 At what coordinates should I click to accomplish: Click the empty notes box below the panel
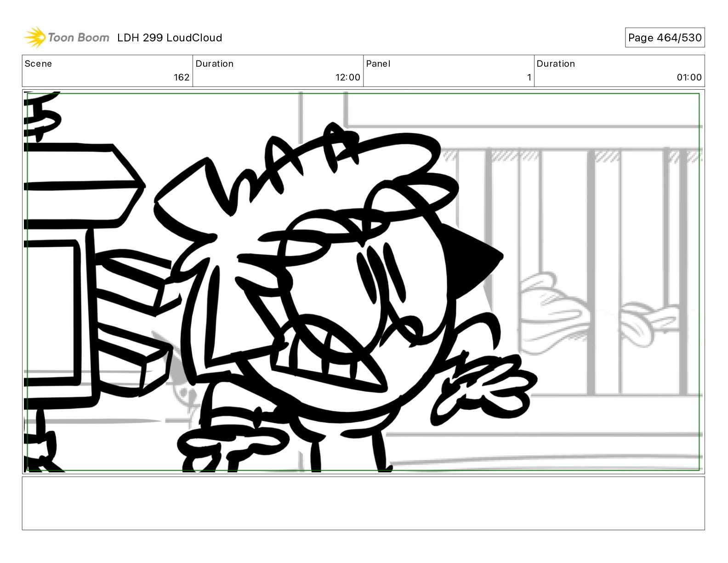click(x=363, y=503)
